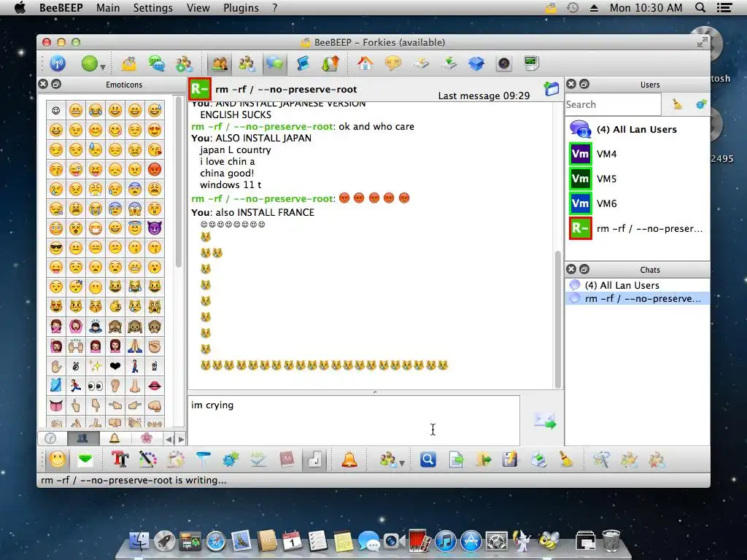
Task: Click the smiley emoticons toolbar button
Action: pos(58,459)
